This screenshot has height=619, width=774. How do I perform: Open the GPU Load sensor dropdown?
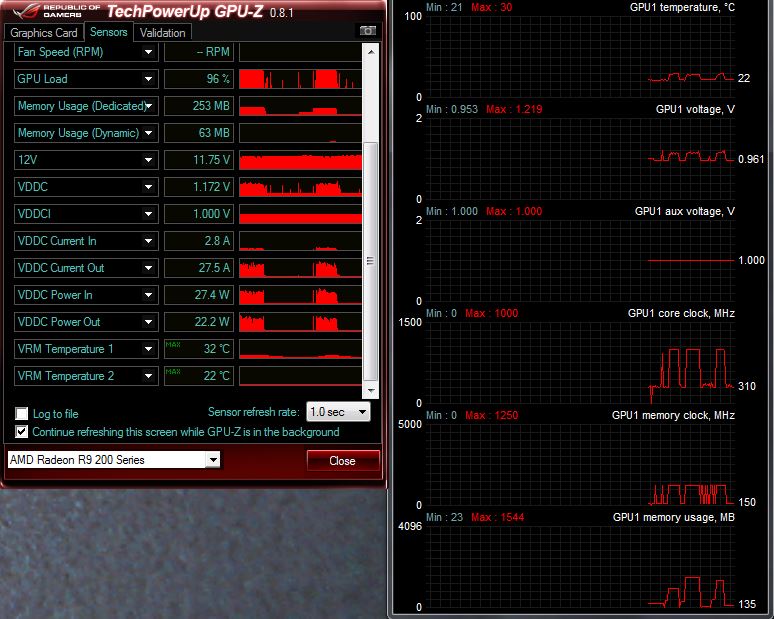(148, 79)
